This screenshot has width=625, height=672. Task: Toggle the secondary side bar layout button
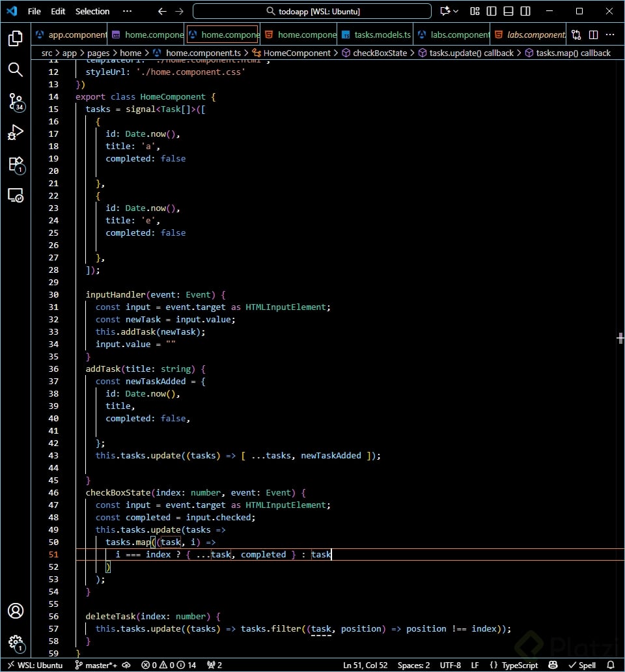tap(525, 11)
